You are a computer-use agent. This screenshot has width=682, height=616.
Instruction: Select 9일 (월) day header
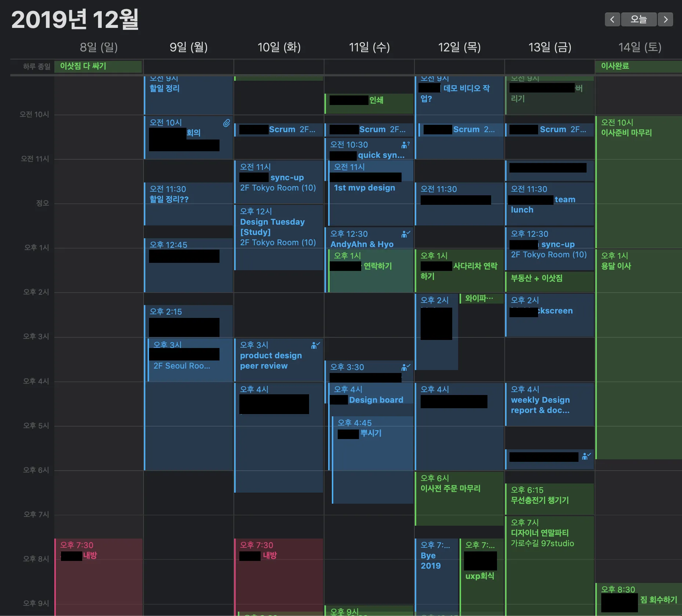pos(189,47)
